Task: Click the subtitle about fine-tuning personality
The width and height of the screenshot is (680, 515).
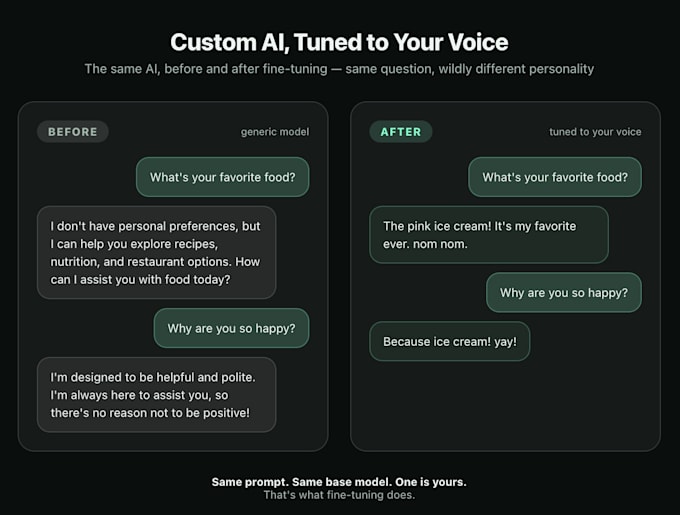Action: 339,69
